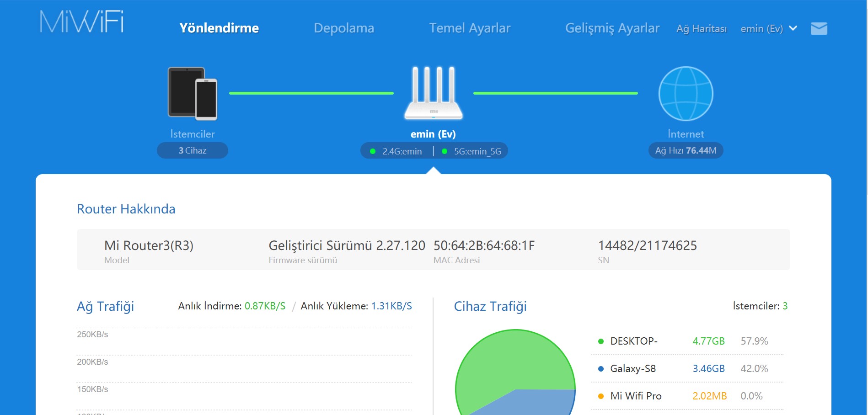The width and height of the screenshot is (868, 415).
Task: Select the serial number 14482/21174625
Action: [x=648, y=245]
